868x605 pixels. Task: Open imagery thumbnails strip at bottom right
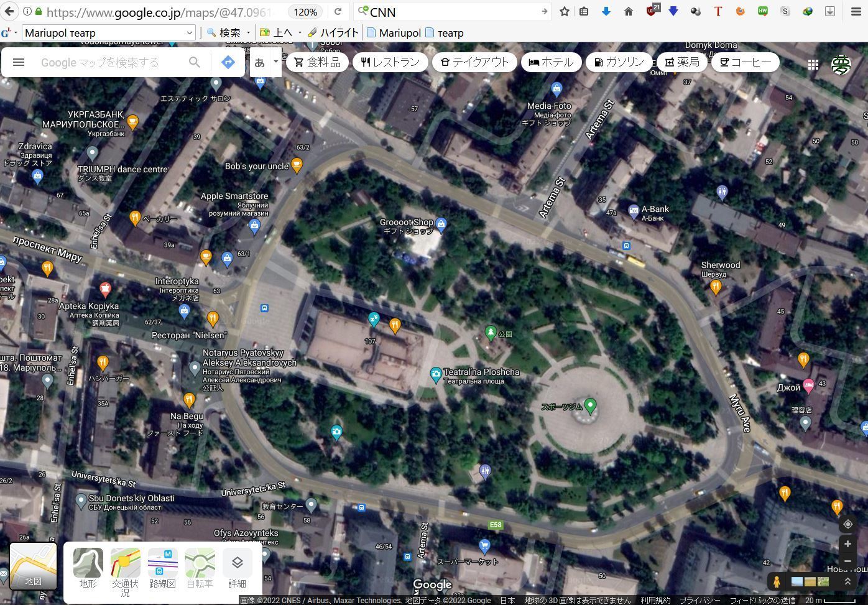click(x=810, y=582)
